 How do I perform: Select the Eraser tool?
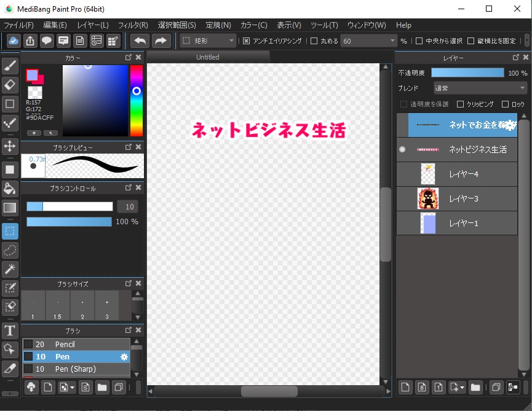coord(10,85)
